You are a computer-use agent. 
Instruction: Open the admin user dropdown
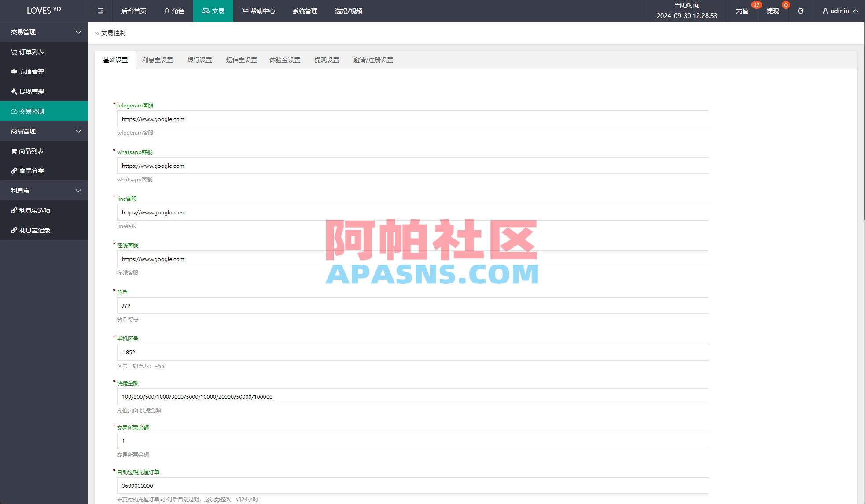tap(840, 11)
